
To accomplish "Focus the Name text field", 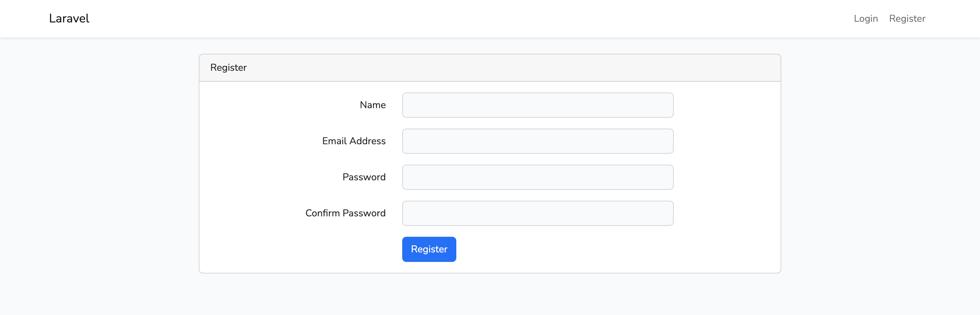I will point(538,105).
